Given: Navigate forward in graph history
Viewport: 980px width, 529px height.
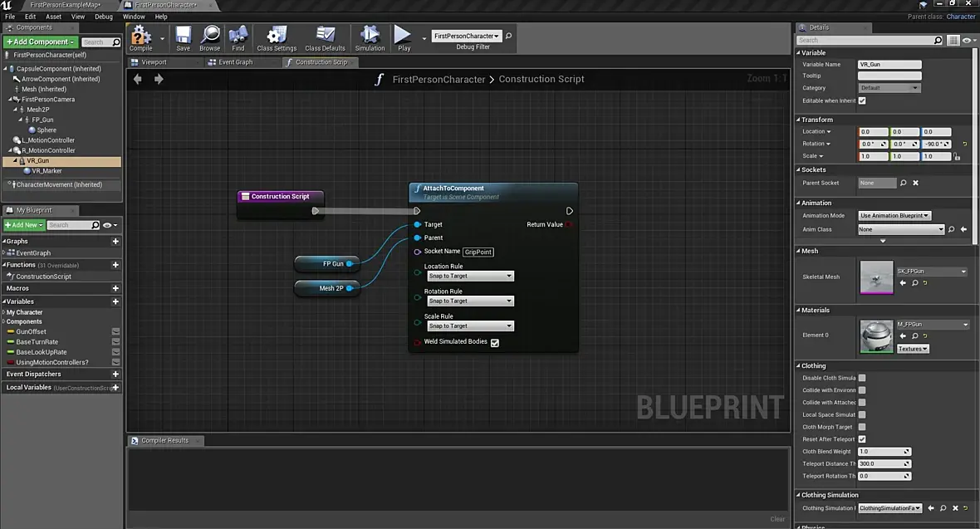Looking at the screenshot, I should 159,79.
